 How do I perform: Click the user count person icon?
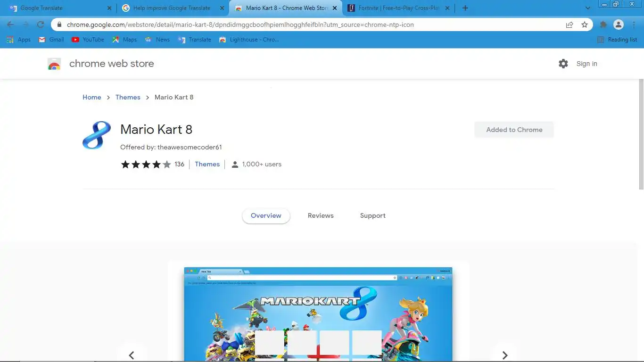point(235,165)
